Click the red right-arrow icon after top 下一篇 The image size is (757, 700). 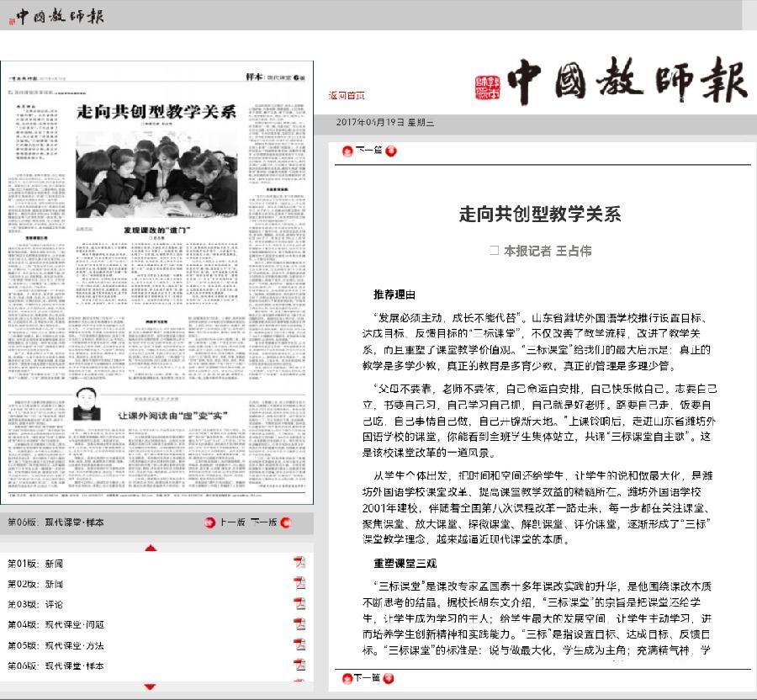tap(391, 151)
